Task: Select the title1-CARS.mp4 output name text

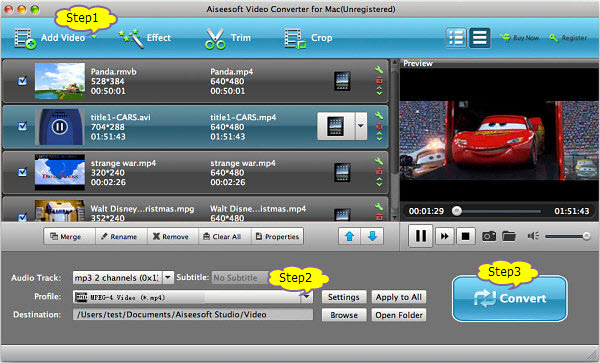Action: tap(243, 117)
